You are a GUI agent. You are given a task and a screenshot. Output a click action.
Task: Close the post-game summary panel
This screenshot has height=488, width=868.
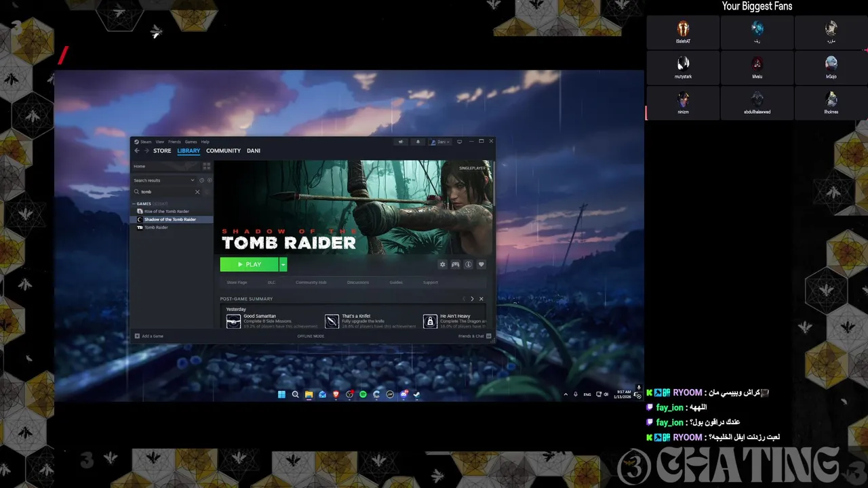481,299
